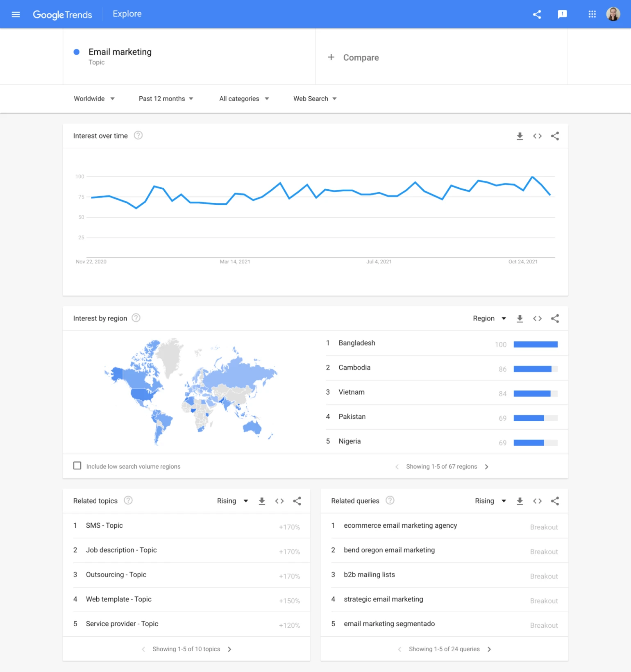The width and height of the screenshot is (631, 672).
Task: Open the b2b mailing lists query
Action: (369, 574)
